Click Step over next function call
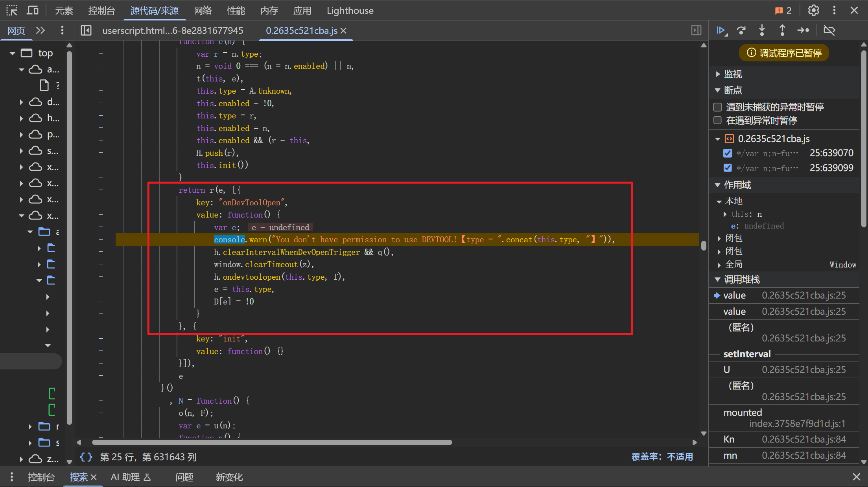Screen dimensions: 868x487 (x=741, y=30)
